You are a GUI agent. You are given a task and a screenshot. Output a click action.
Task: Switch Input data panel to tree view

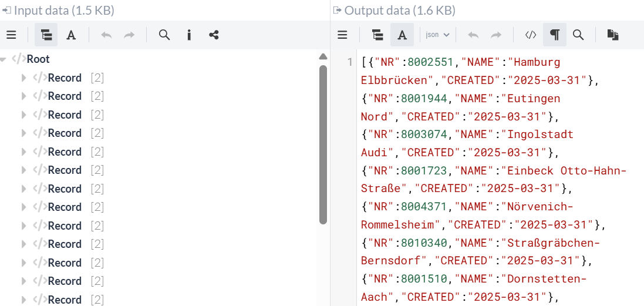click(46, 35)
